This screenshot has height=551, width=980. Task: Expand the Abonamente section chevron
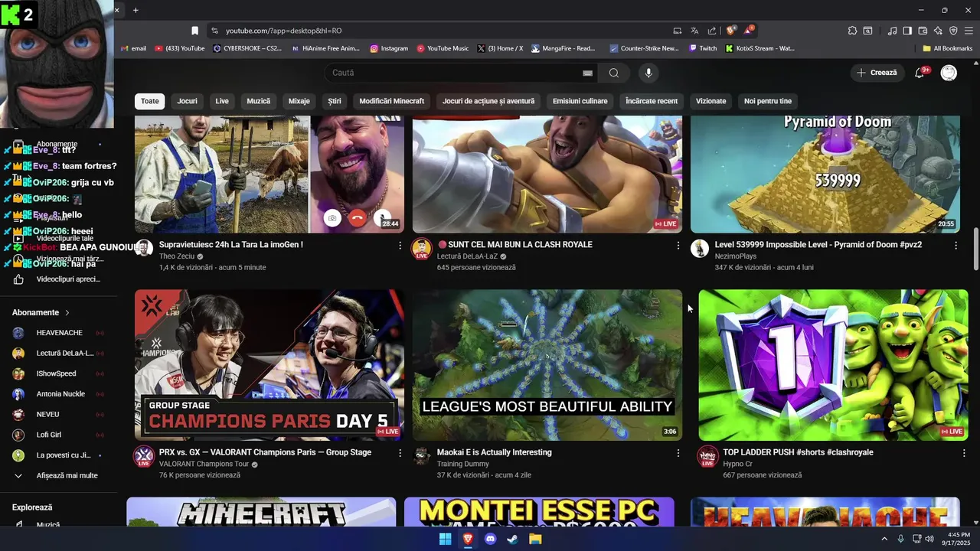point(67,312)
